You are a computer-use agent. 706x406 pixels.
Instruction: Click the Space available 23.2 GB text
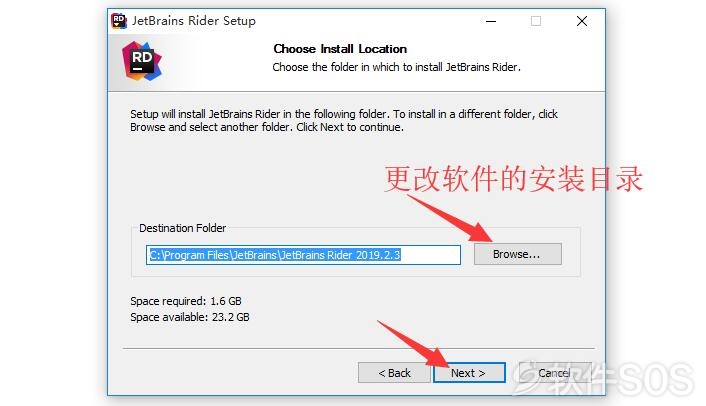(x=190, y=317)
